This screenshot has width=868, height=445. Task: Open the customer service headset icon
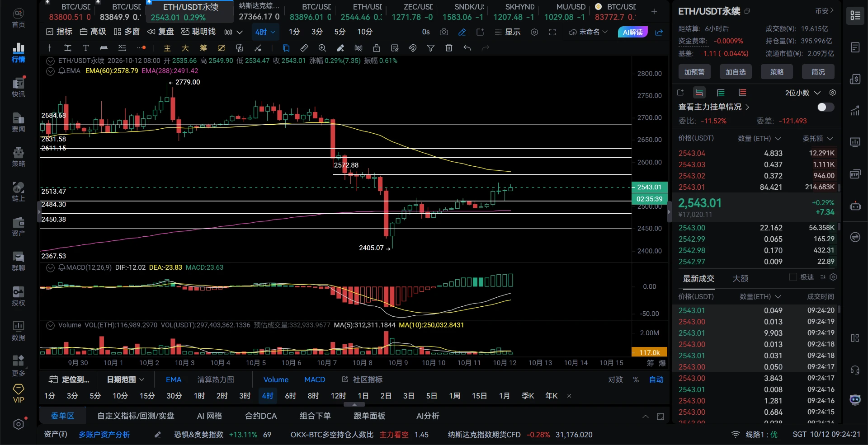point(855,370)
